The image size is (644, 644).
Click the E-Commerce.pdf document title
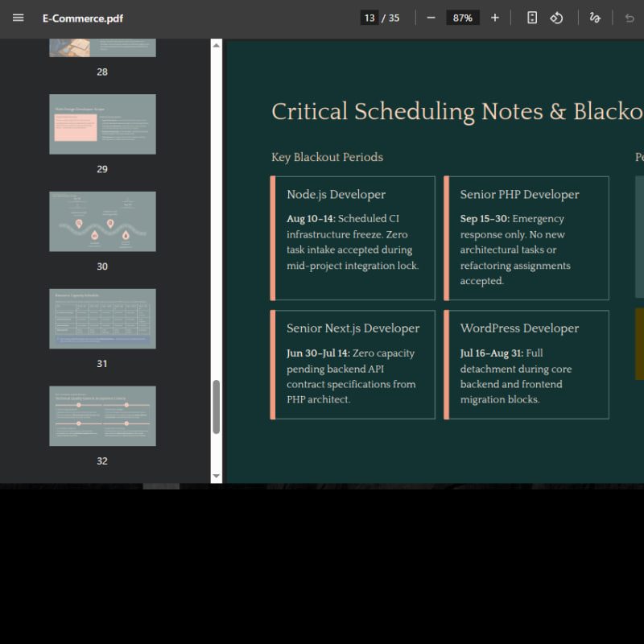[83, 19]
